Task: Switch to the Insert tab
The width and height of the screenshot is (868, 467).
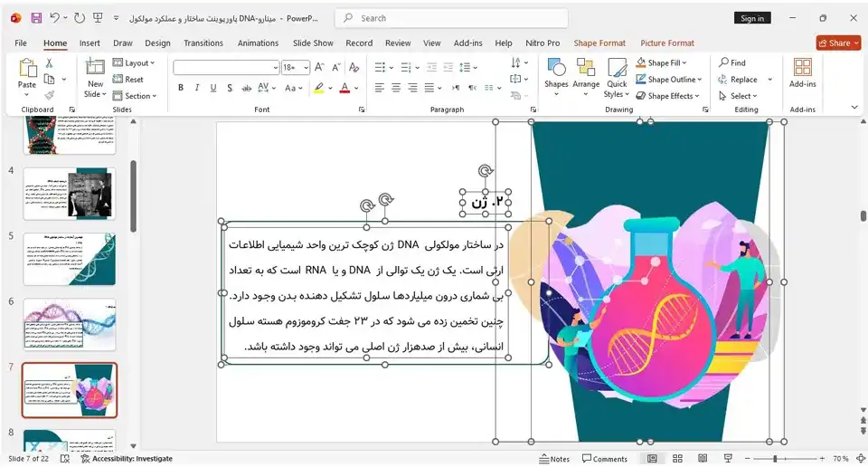Action: (90, 43)
